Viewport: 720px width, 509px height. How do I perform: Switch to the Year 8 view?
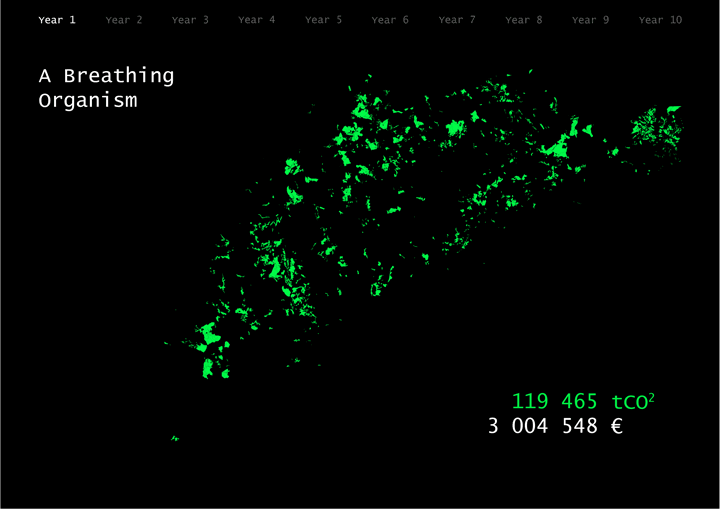[x=524, y=20]
